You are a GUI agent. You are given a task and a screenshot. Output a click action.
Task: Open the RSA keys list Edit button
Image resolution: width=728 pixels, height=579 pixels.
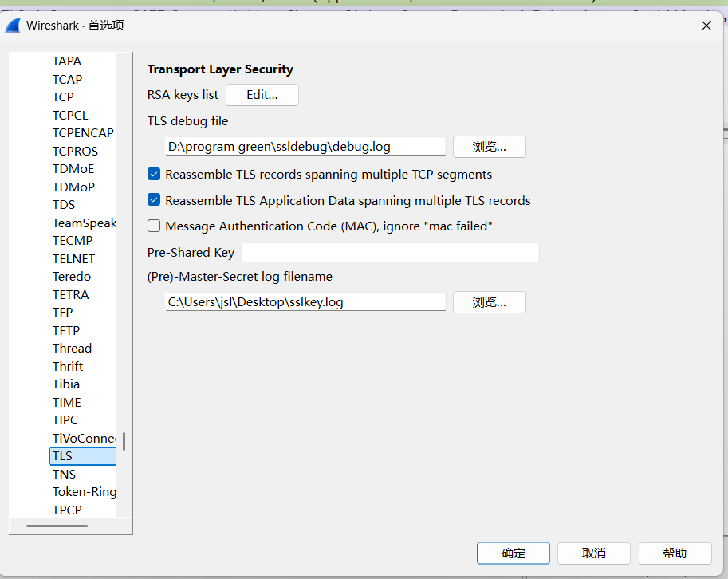point(262,95)
